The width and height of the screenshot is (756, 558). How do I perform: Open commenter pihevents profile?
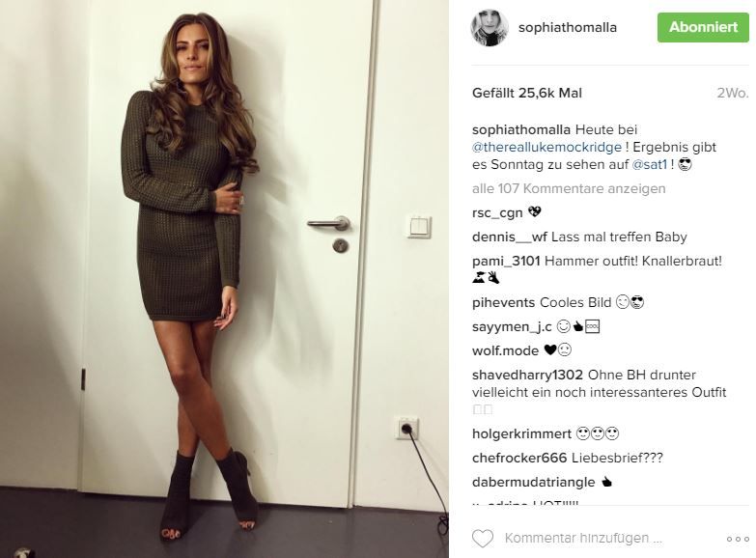pyautogui.click(x=503, y=302)
